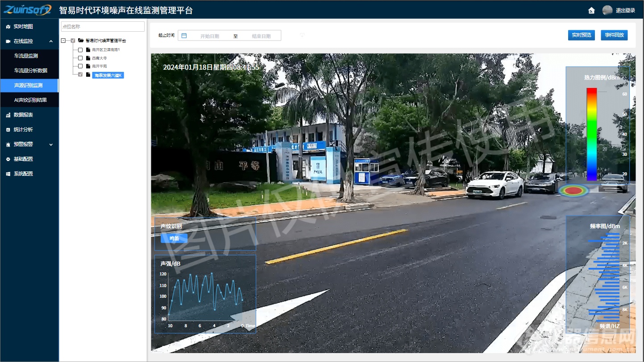The height and width of the screenshot is (362, 644).
Task: Click the 开始日期 start date field
Action: click(210, 36)
